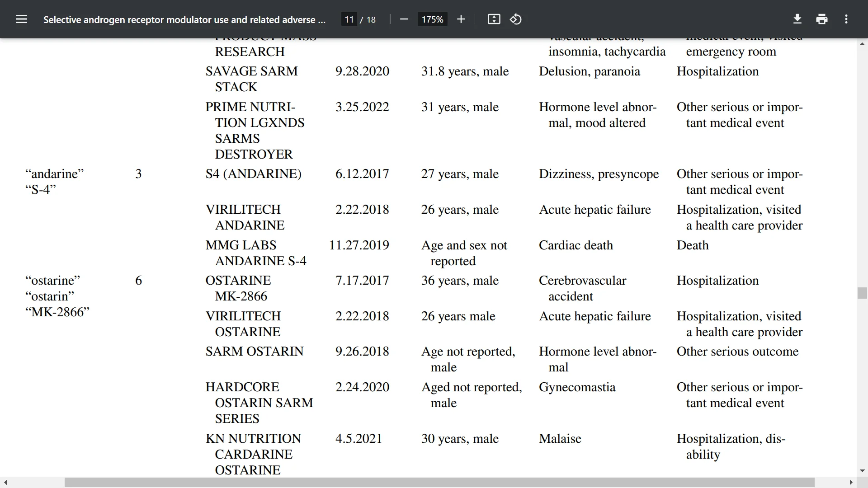Click the text "Cerebrovascular"
This screenshot has height=488, width=868.
pos(583,281)
